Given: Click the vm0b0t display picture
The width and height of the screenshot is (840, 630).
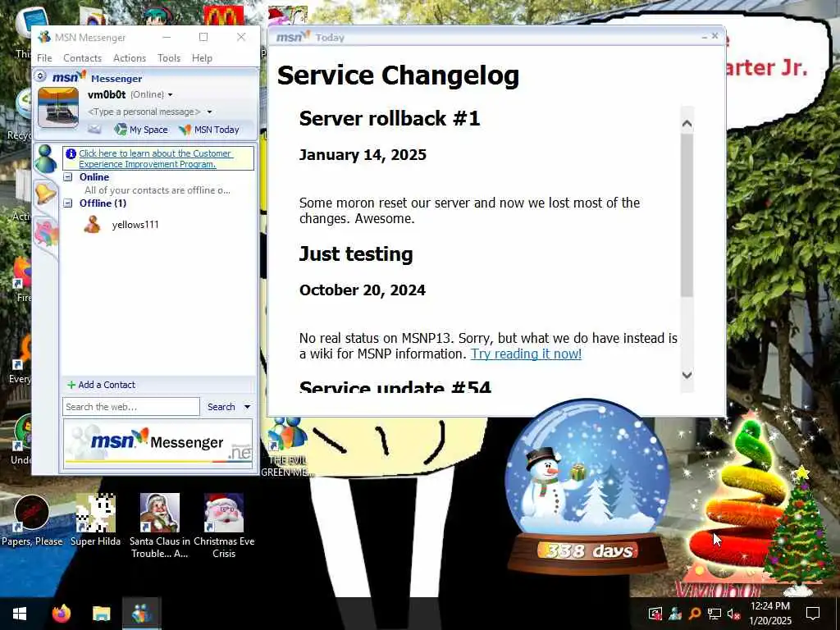Looking at the screenshot, I should (x=58, y=108).
